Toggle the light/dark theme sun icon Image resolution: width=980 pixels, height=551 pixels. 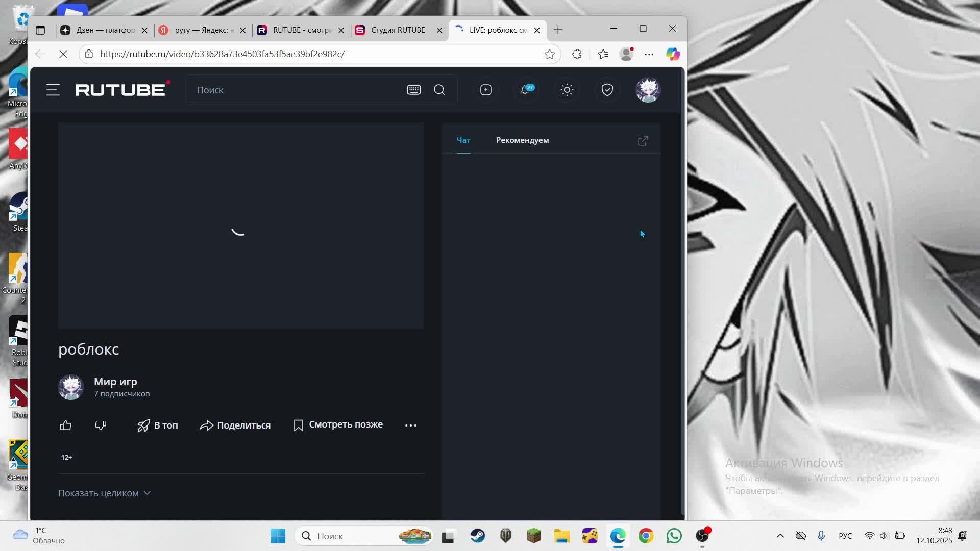567,90
